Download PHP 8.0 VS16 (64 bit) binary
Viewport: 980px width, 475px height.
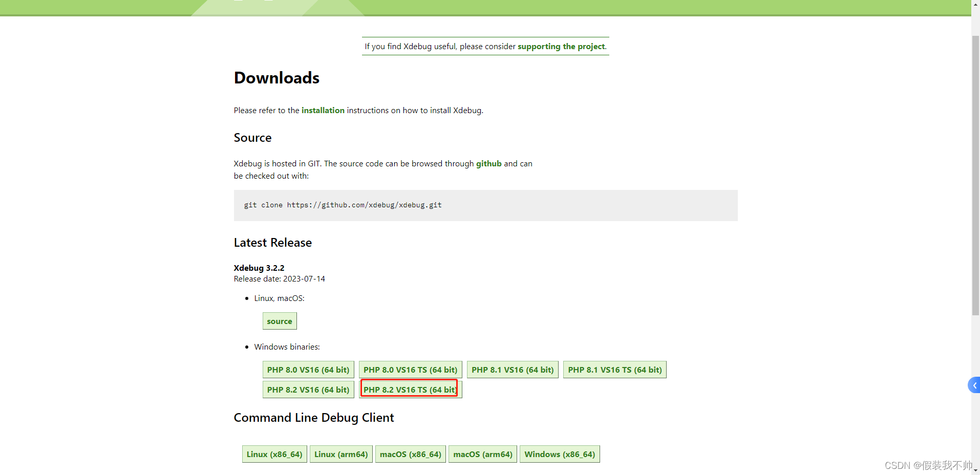pyautogui.click(x=308, y=370)
